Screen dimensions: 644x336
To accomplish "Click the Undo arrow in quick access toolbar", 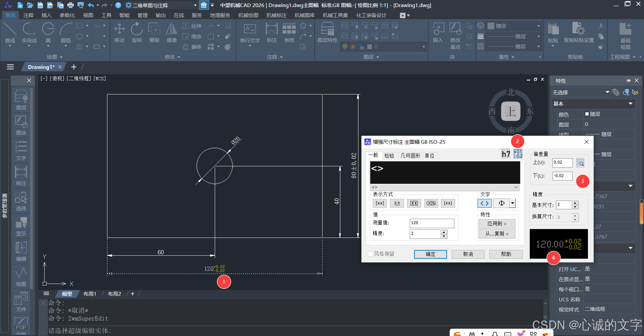I will 91,5.
